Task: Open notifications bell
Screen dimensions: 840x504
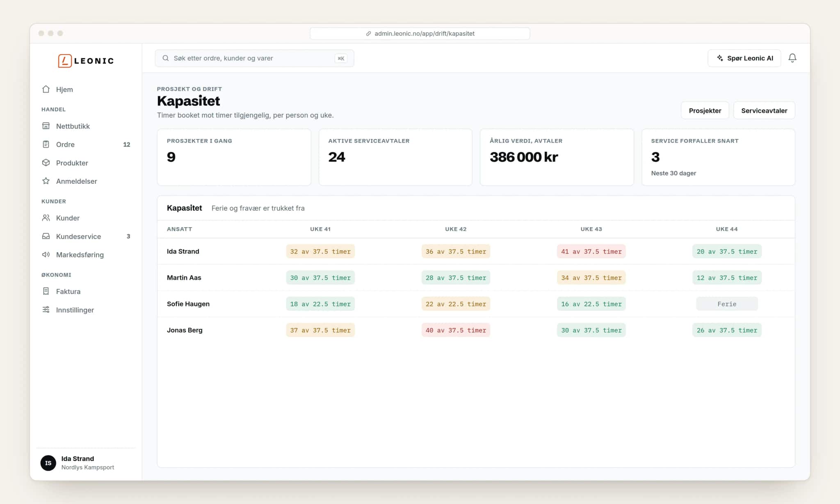Action: [x=792, y=58]
